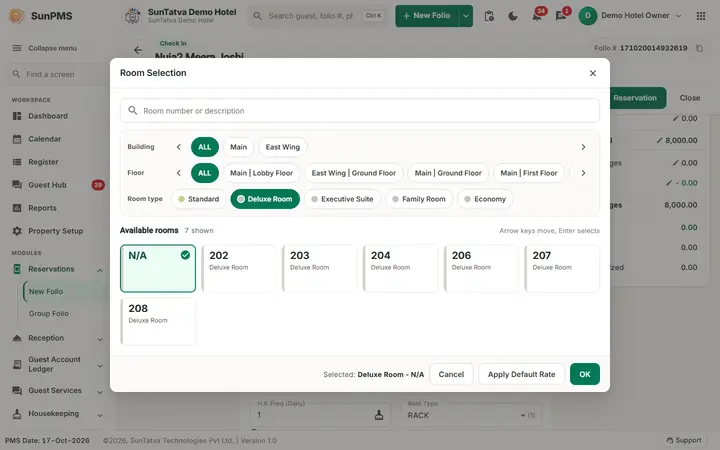Click Apply Default Rate
Image resolution: width=720 pixels, height=450 pixels.
point(521,374)
